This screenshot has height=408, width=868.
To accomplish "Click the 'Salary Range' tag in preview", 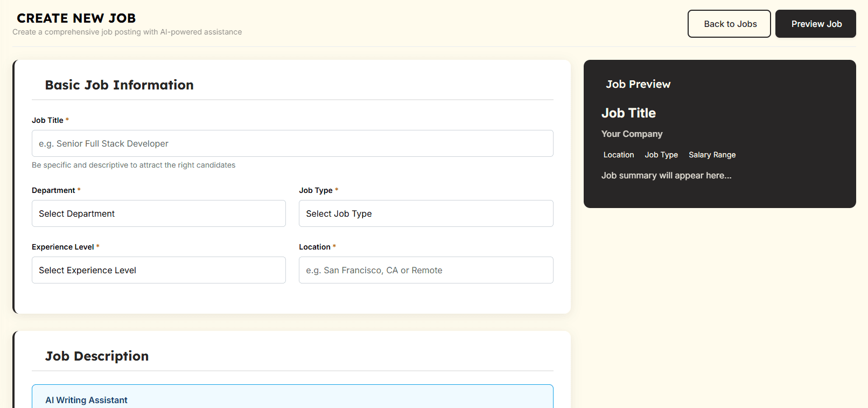I will coord(712,155).
